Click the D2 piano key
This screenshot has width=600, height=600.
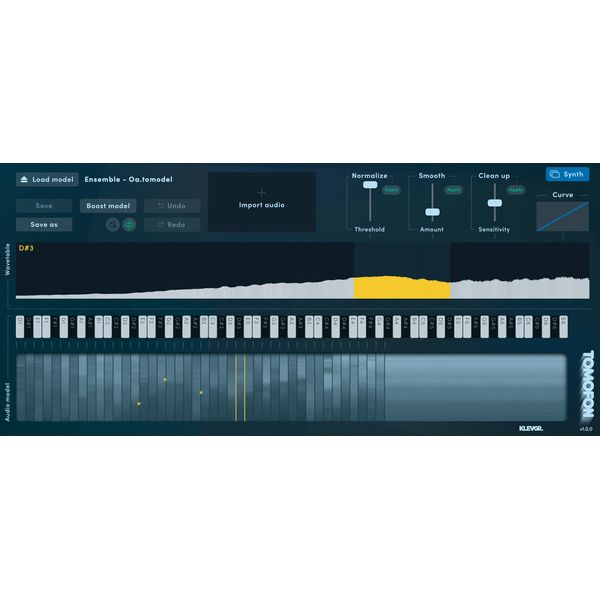[125, 327]
